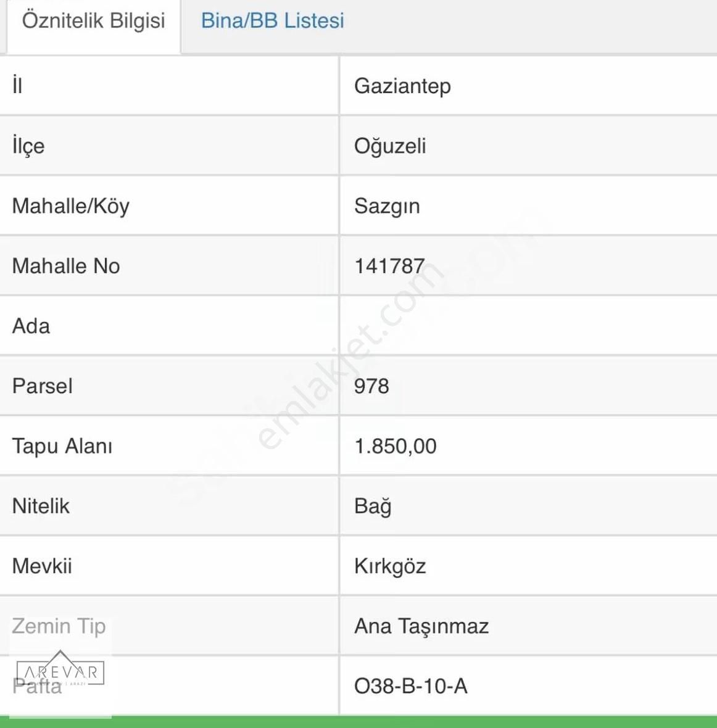
Task: Click the Arevar logo icon
Action: coord(60,671)
